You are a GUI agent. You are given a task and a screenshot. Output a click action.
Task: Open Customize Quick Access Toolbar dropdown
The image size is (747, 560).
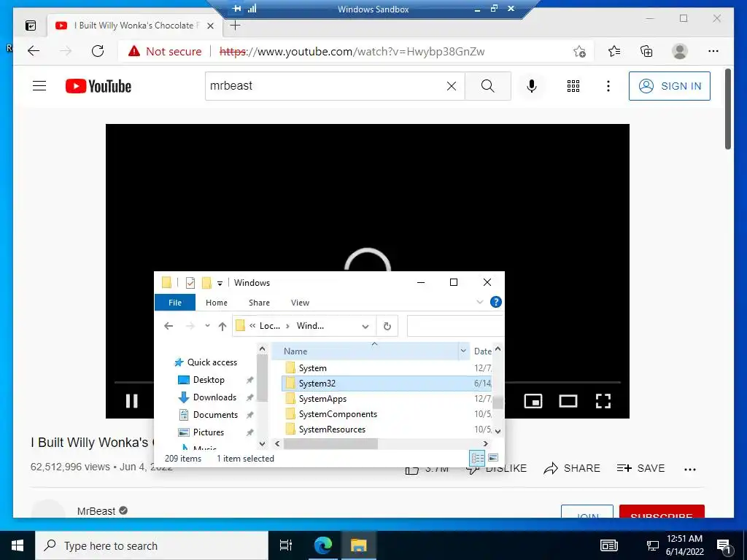220,283
